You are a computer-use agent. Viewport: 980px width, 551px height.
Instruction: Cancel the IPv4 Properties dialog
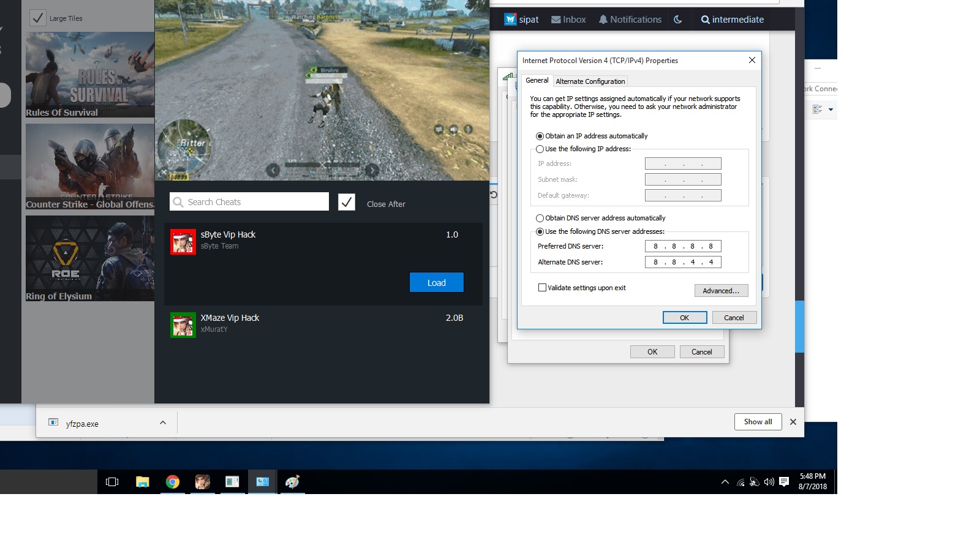click(734, 318)
